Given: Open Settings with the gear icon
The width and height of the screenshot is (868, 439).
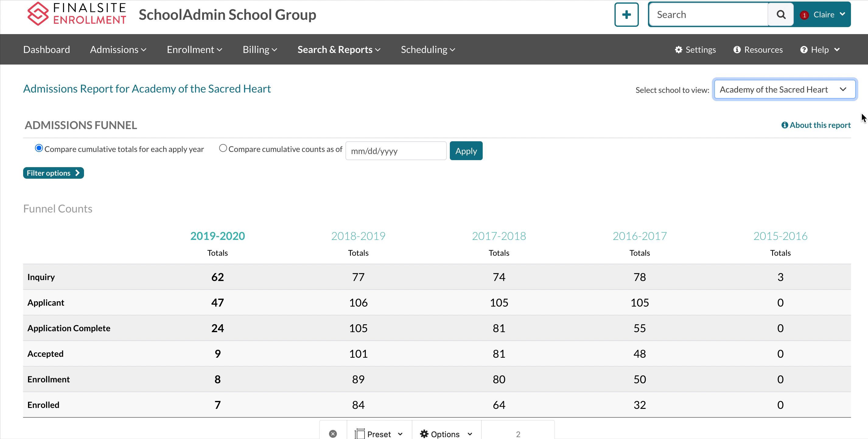Looking at the screenshot, I should (x=695, y=50).
